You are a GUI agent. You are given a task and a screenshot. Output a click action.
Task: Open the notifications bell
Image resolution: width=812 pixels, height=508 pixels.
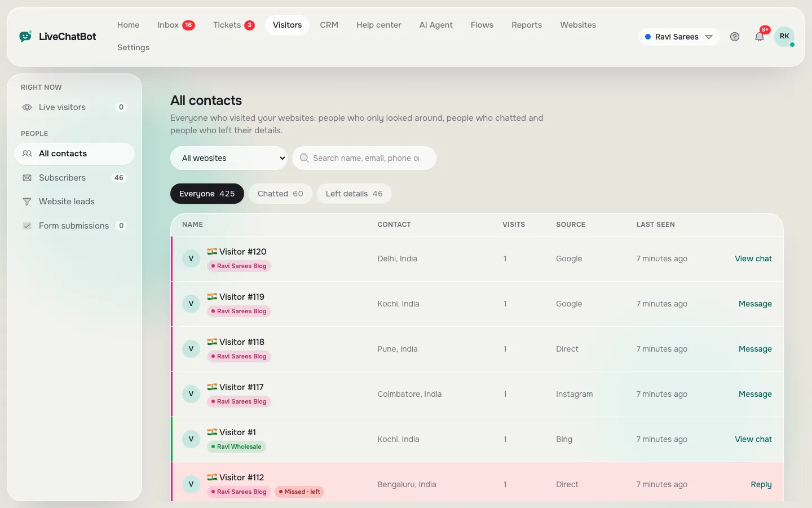click(x=760, y=37)
